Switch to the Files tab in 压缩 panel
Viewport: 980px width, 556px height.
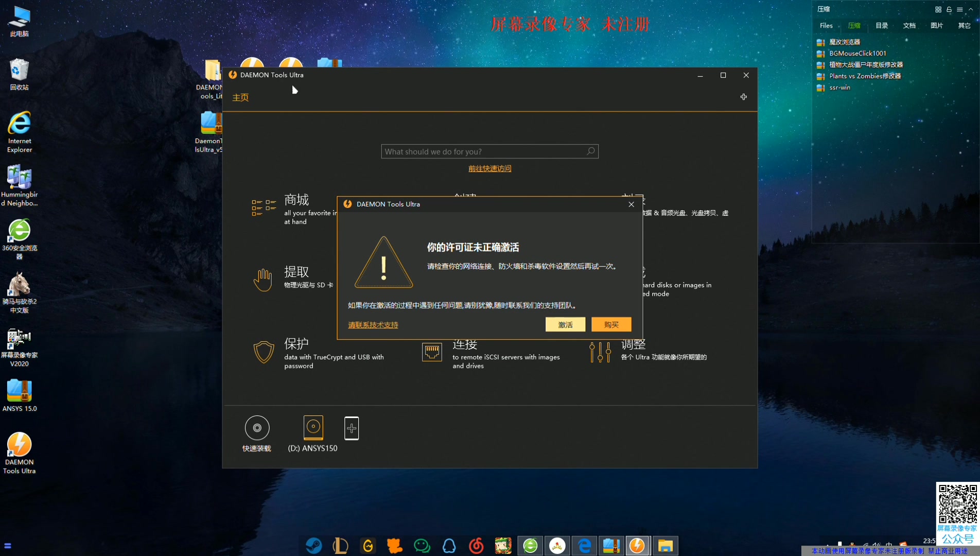(826, 26)
